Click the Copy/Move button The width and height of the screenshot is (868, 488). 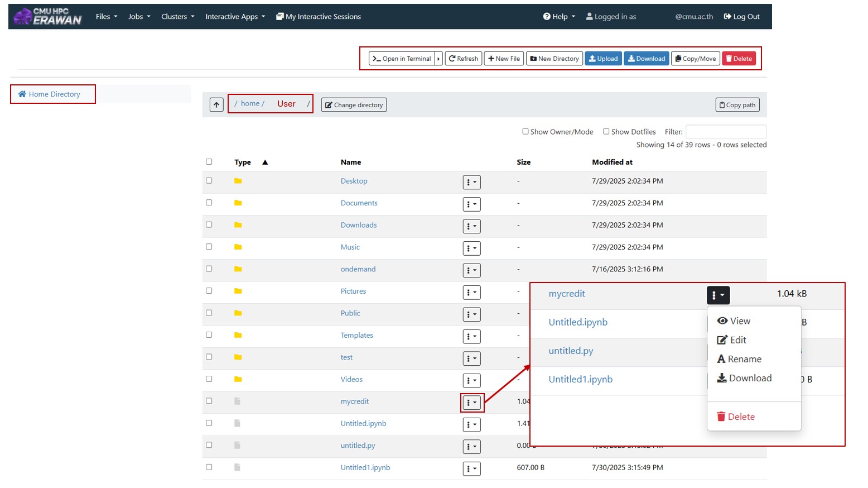point(695,59)
